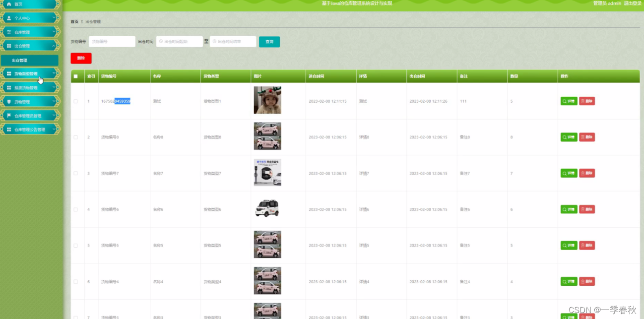Delete the 测试 row with 删除
The width and height of the screenshot is (644, 319).
[587, 101]
